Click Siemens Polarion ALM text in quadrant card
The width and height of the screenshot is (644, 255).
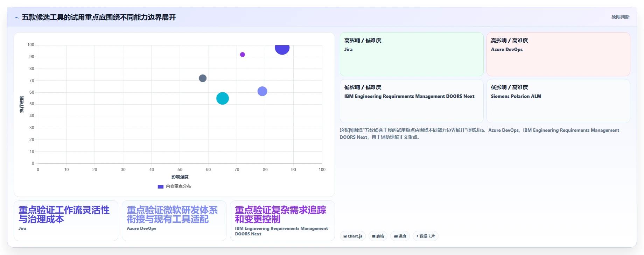(x=516, y=96)
